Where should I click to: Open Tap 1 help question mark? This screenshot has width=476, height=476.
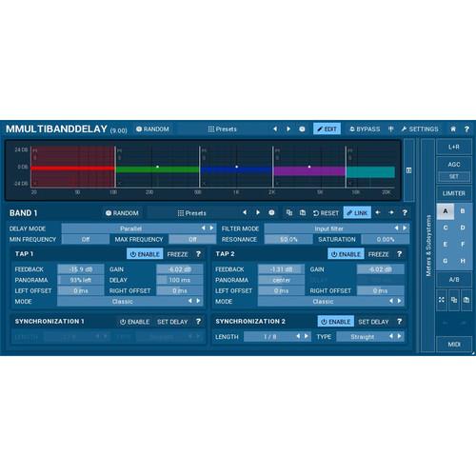198,254
